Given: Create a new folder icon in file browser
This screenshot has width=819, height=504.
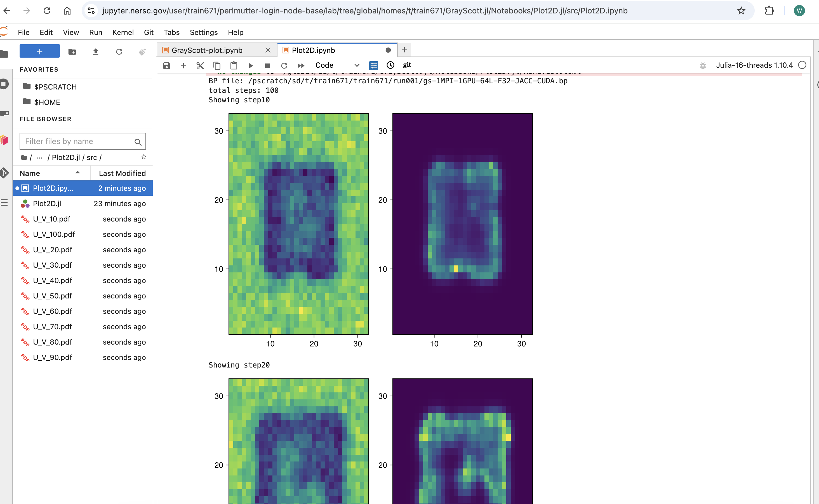Looking at the screenshot, I should click(72, 52).
